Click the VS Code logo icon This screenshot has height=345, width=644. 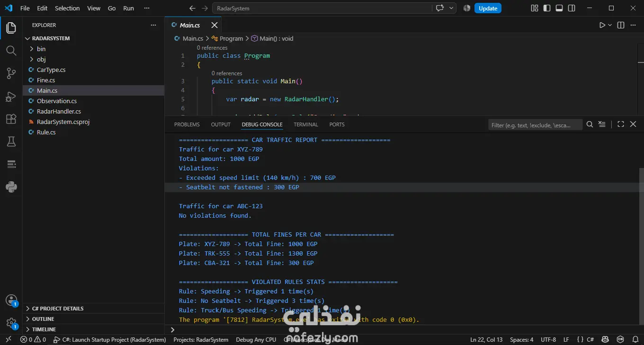tap(9, 8)
